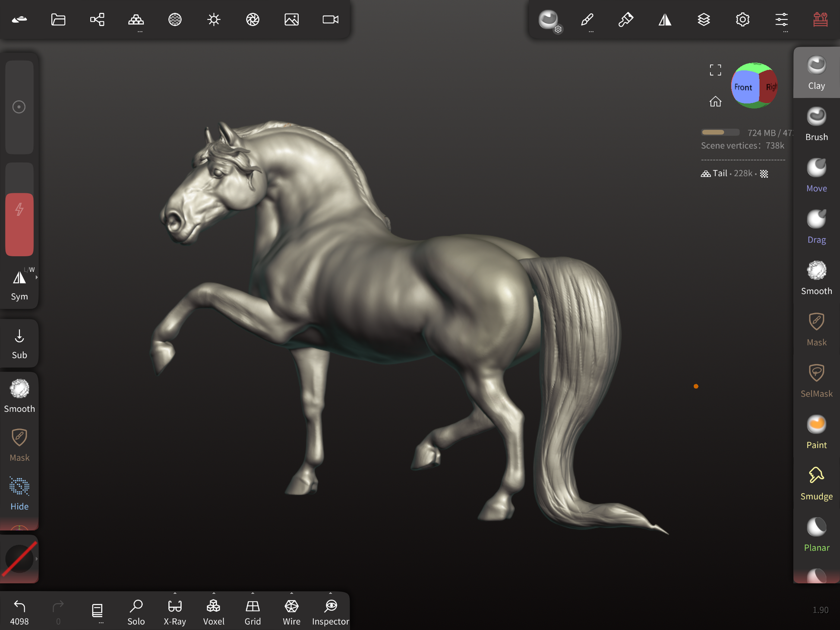Viewport: 840px width, 630px height.
Task: Toggle Wire wireframe display
Action: click(x=291, y=611)
